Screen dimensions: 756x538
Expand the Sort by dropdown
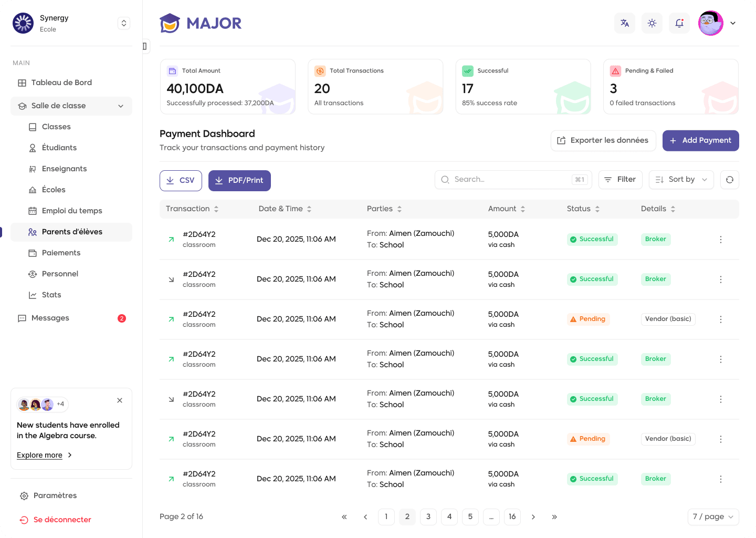tap(681, 179)
